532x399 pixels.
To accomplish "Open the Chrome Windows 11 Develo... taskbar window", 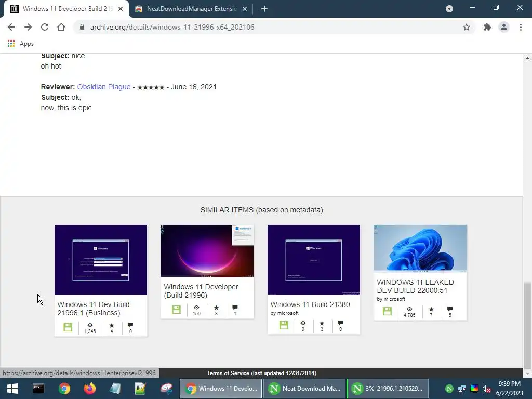I will point(220,389).
